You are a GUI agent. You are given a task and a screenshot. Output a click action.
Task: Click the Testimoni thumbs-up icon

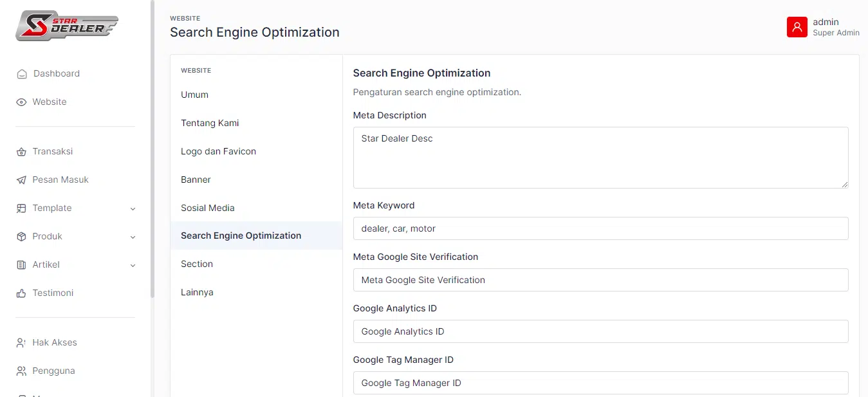[x=21, y=293]
